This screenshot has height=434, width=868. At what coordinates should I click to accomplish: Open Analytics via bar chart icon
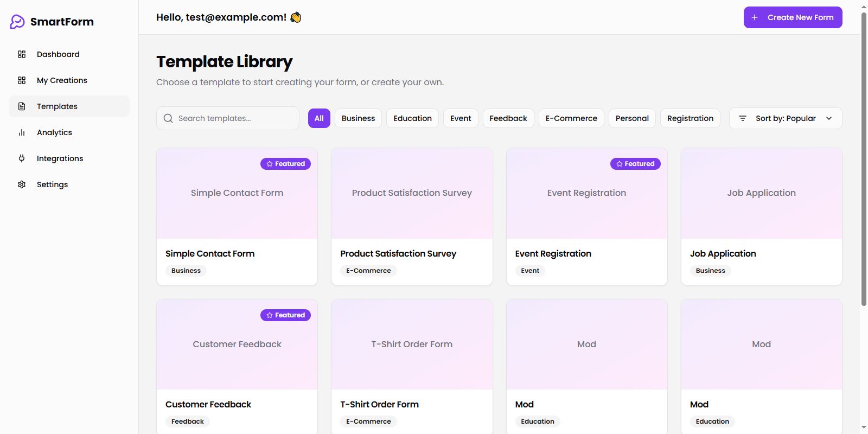tap(22, 132)
